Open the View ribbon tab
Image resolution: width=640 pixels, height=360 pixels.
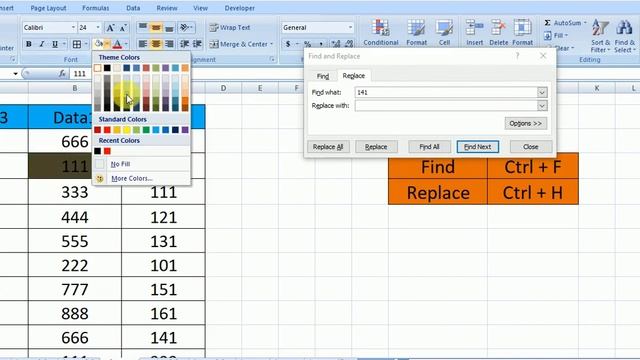click(x=200, y=8)
